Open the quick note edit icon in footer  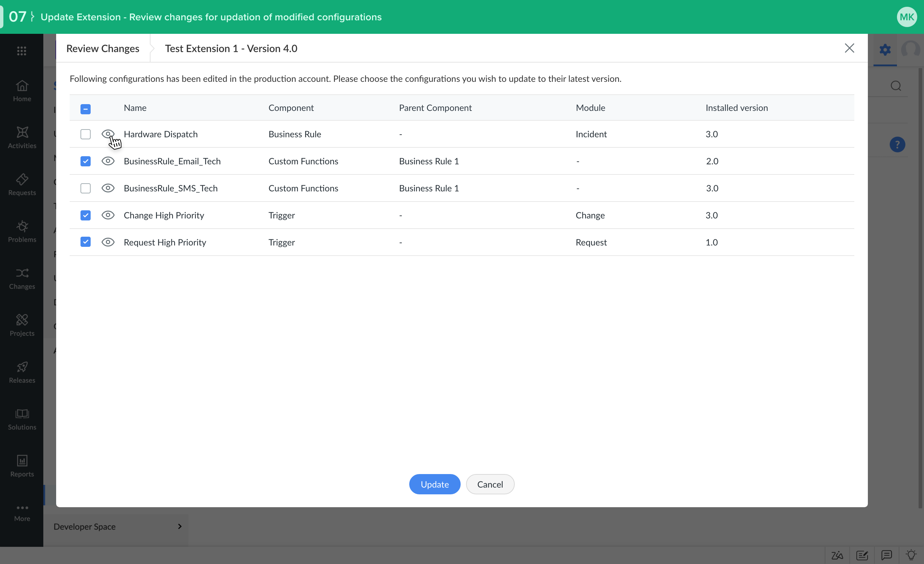click(862, 555)
